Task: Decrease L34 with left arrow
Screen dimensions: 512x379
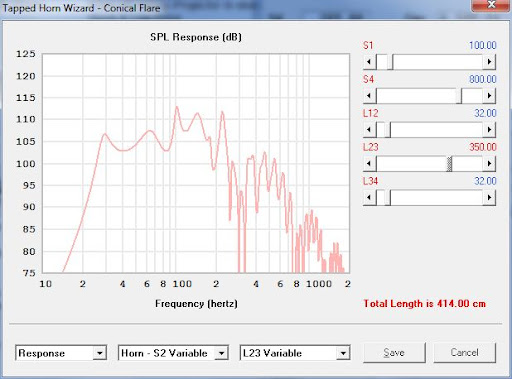Action: tap(369, 198)
